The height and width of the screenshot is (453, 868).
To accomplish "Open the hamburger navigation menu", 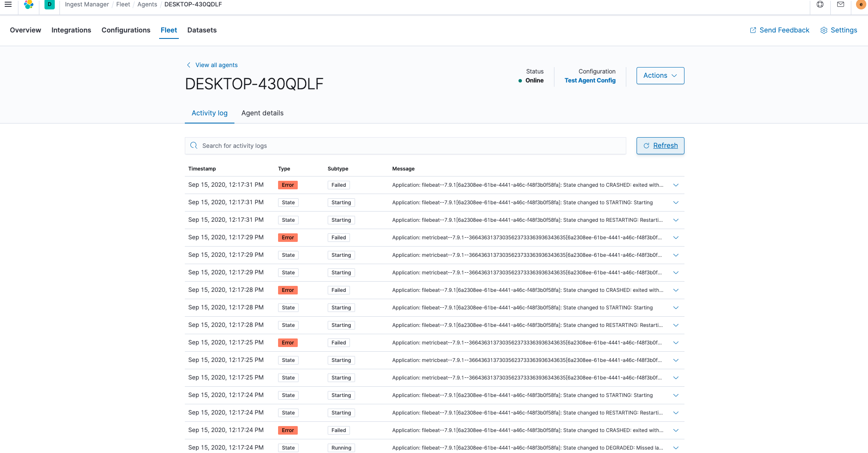I will coord(8,4).
